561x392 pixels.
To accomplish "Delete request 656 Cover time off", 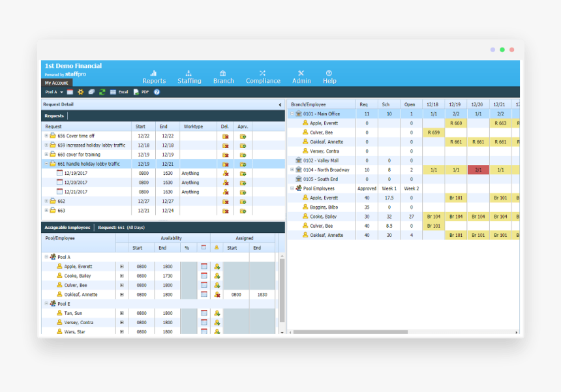I will click(x=225, y=136).
